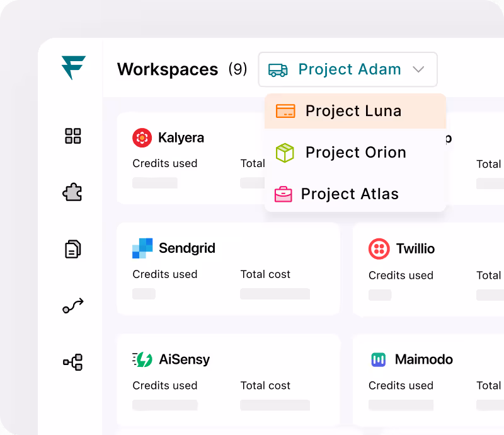Click the Workspaces heading
The height and width of the screenshot is (435, 504).
(x=168, y=69)
